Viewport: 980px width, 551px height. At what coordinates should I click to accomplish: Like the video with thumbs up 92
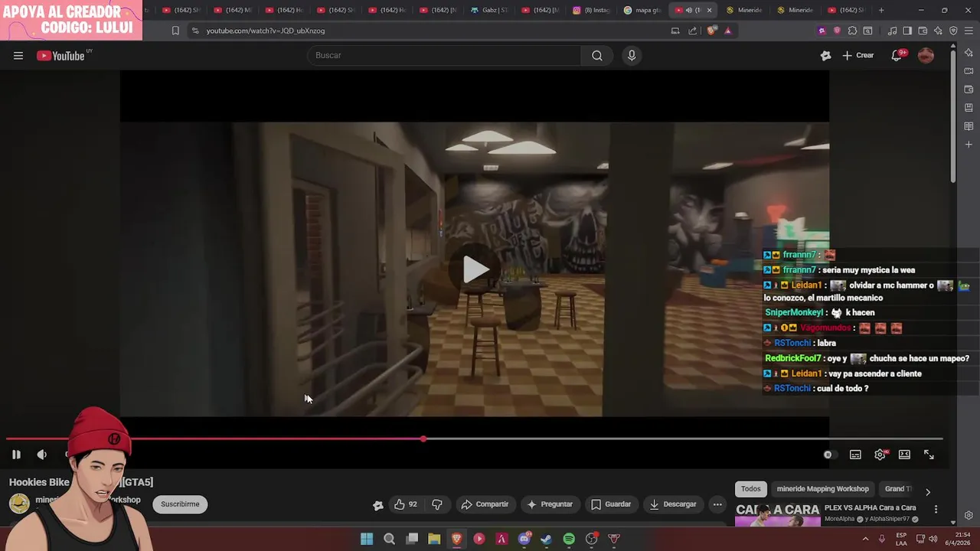pos(406,504)
